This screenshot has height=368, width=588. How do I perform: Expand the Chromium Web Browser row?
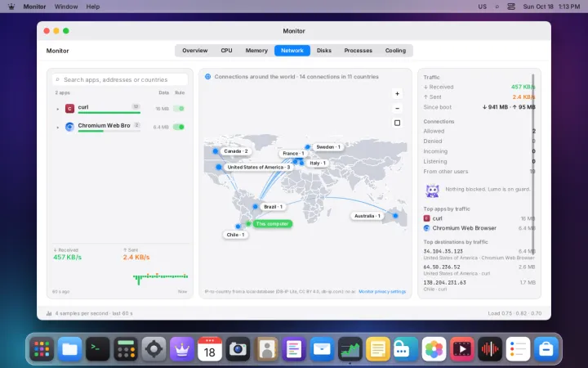click(x=58, y=128)
